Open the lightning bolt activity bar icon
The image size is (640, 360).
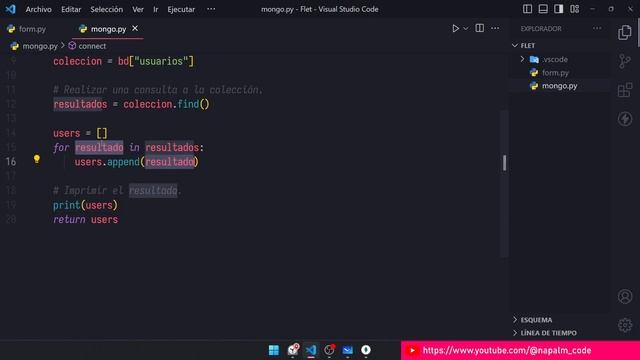(624, 119)
